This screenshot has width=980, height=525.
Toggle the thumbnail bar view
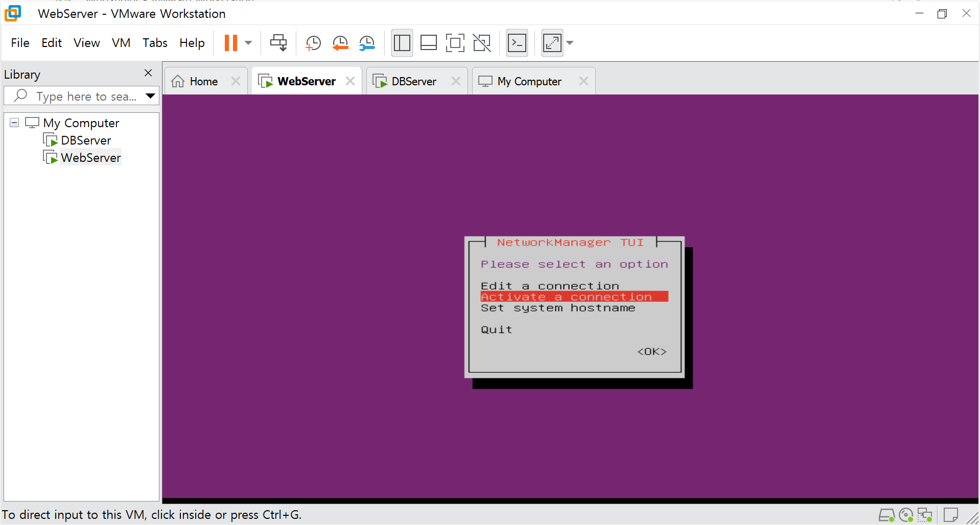[428, 43]
